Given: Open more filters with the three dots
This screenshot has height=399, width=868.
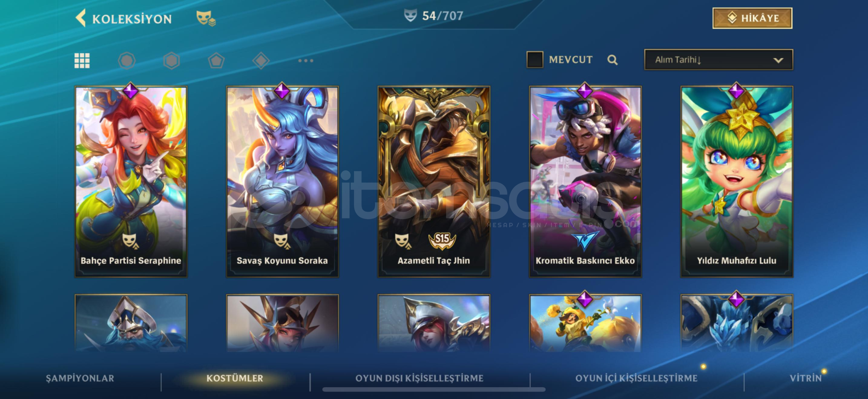Looking at the screenshot, I should point(306,61).
